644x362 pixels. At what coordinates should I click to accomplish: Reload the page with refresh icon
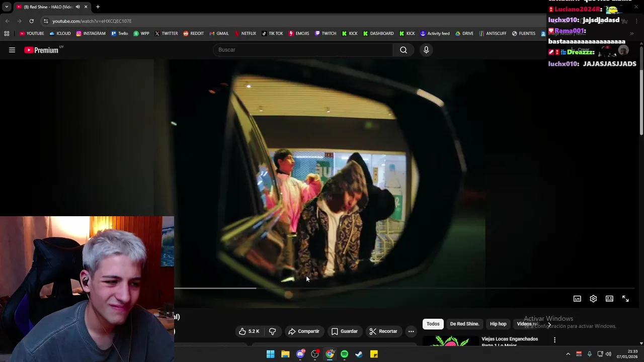pos(31,21)
